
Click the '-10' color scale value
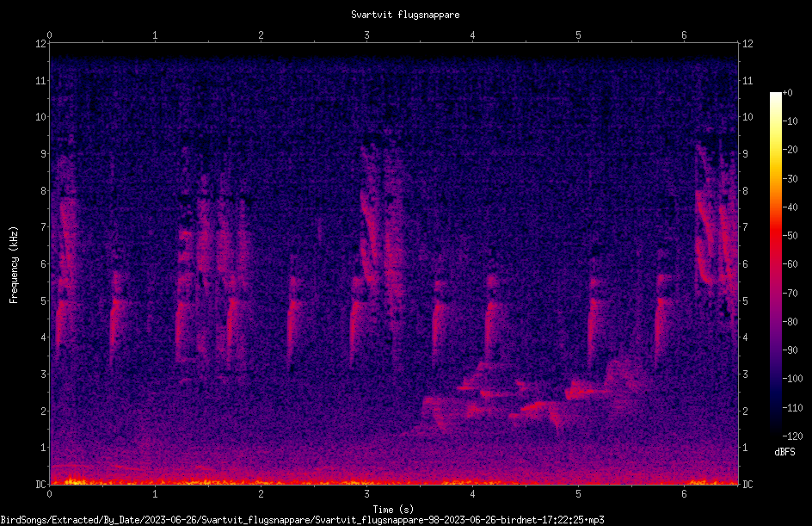(790, 121)
